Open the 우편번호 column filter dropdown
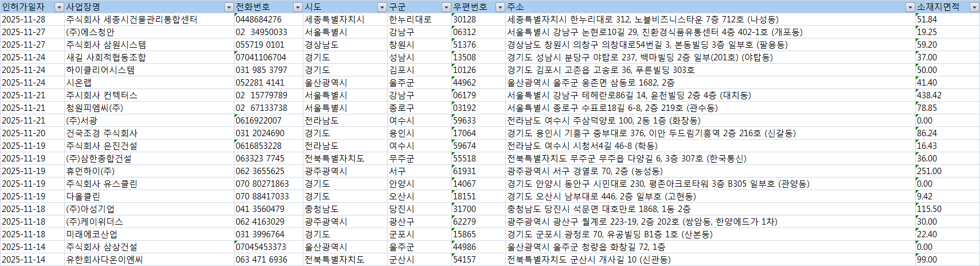The height and width of the screenshot is (266, 980). (501, 7)
